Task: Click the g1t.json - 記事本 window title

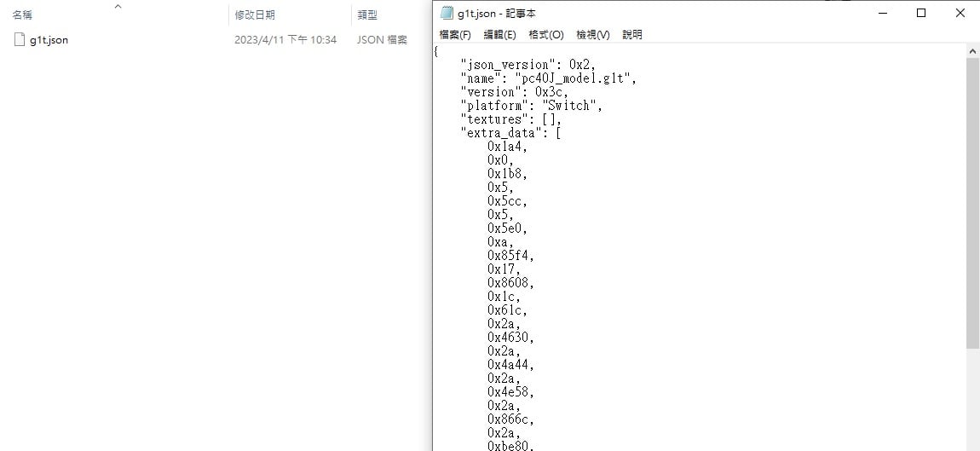Action: click(x=496, y=13)
